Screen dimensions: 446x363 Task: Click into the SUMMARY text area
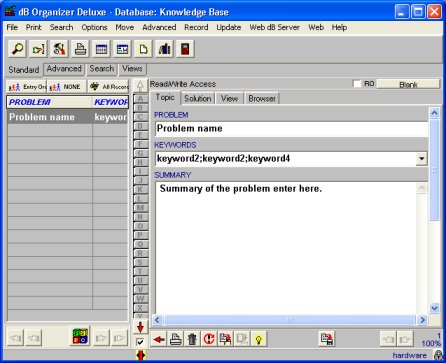coord(286,248)
